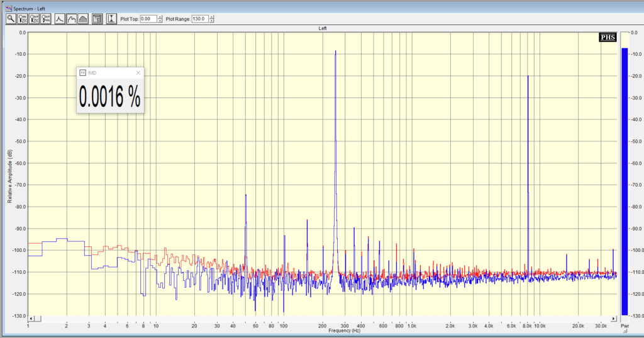This screenshot has width=644, height=338.
Task: Close the IMD readout window
Action: (x=138, y=73)
